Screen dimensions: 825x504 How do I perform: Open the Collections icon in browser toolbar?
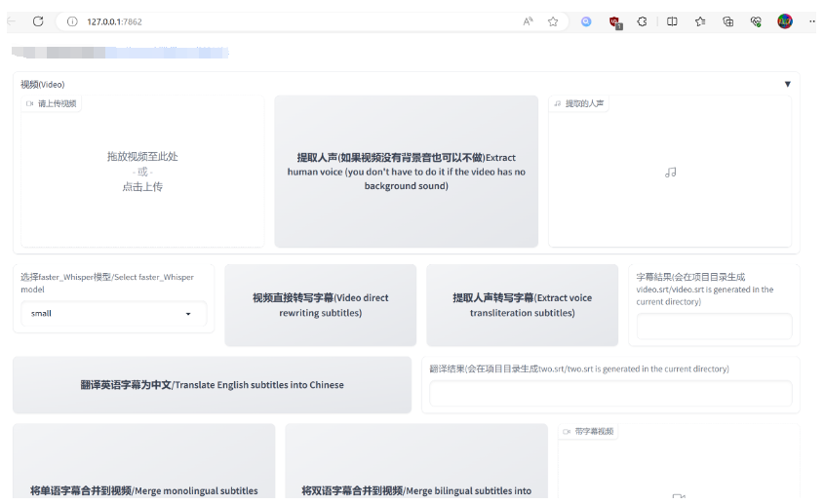tap(727, 20)
